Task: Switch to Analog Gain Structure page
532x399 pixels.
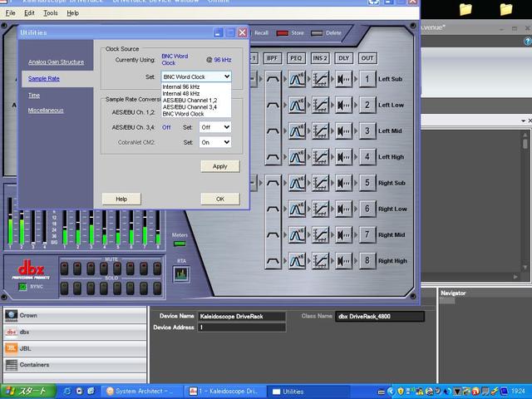Action: (x=57, y=62)
